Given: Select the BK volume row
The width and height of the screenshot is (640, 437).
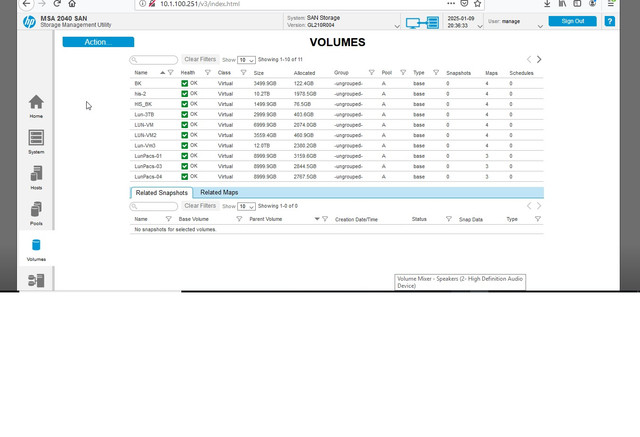Looking at the screenshot, I should pos(336,83).
